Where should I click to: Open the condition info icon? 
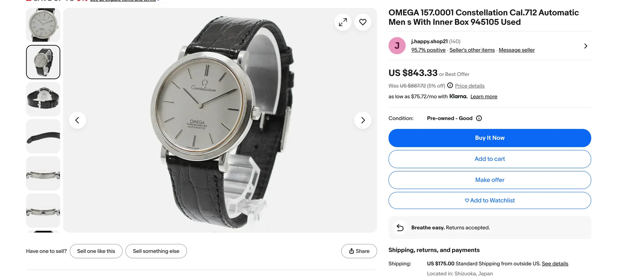(x=479, y=118)
